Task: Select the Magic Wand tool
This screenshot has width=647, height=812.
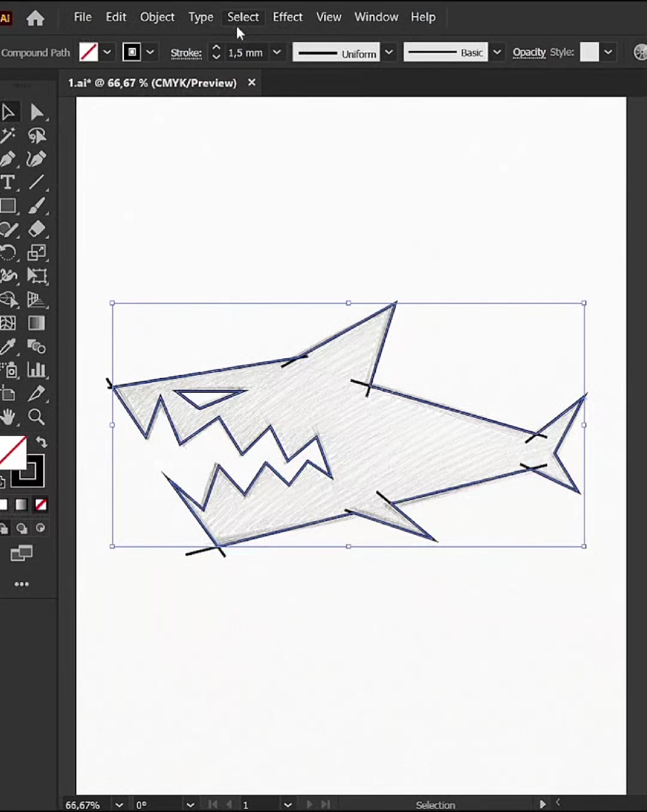Action: pos(8,136)
